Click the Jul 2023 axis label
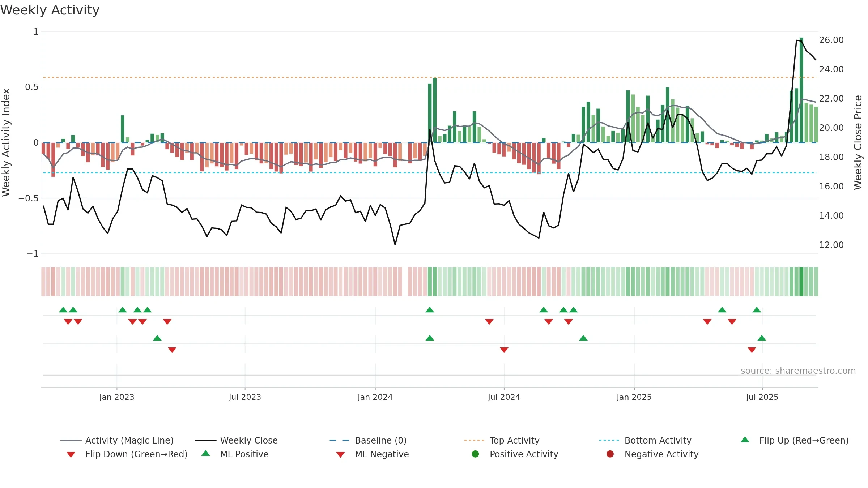Screen dimensions: 868x488 coord(245,397)
